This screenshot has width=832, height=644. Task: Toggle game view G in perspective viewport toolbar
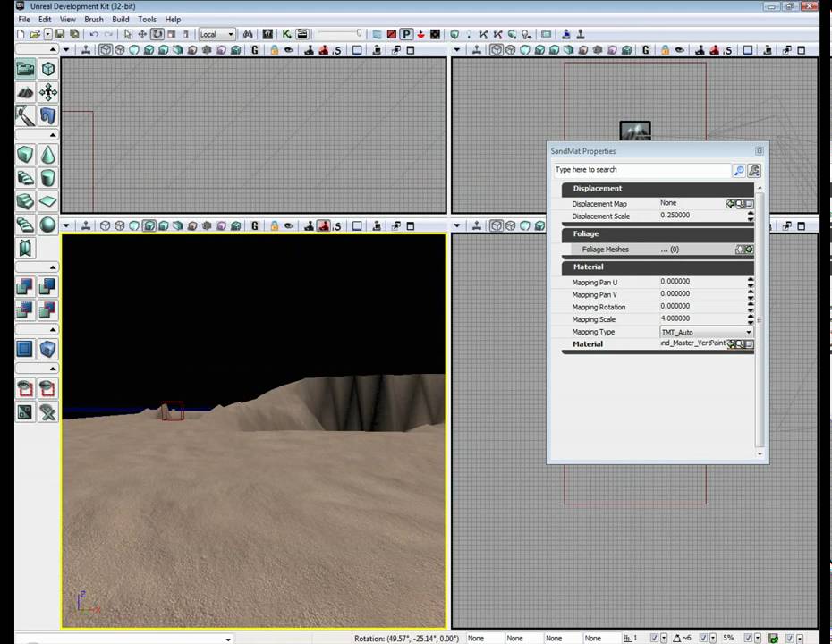pos(255,226)
